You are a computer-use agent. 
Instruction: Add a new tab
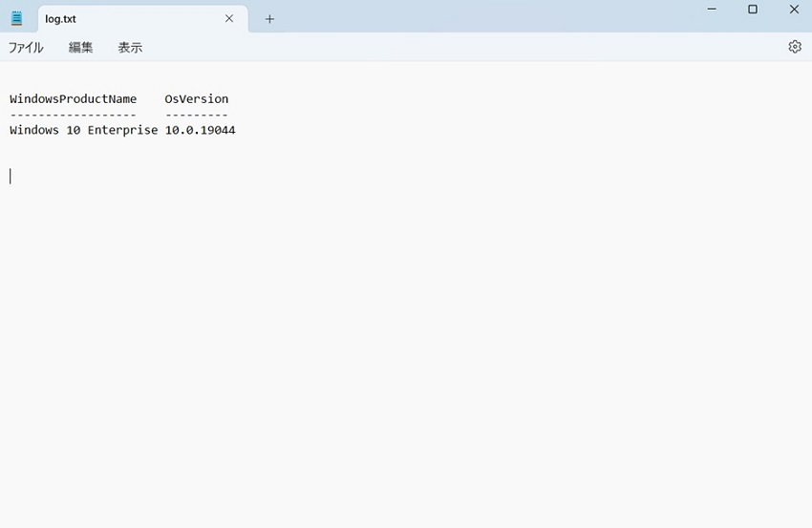coord(269,19)
